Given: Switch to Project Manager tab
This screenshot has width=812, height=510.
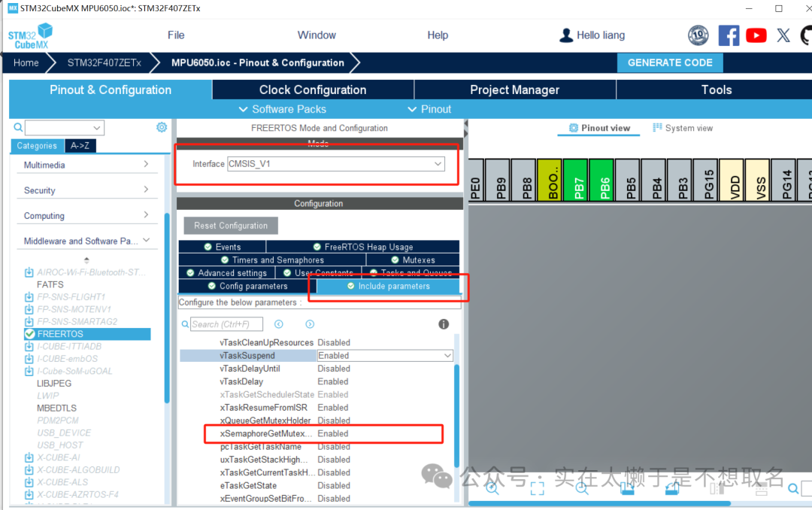Looking at the screenshot, I should [515, 90].
